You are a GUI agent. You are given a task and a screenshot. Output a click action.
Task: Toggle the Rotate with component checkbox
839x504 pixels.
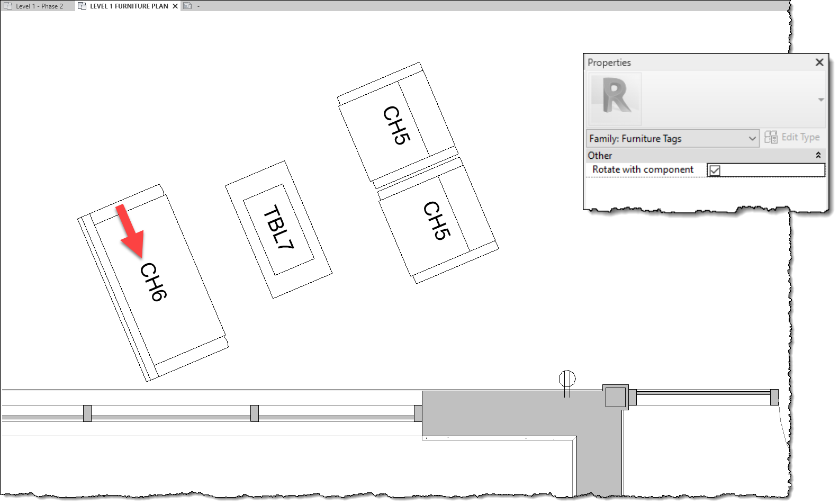tap(715, 170)
